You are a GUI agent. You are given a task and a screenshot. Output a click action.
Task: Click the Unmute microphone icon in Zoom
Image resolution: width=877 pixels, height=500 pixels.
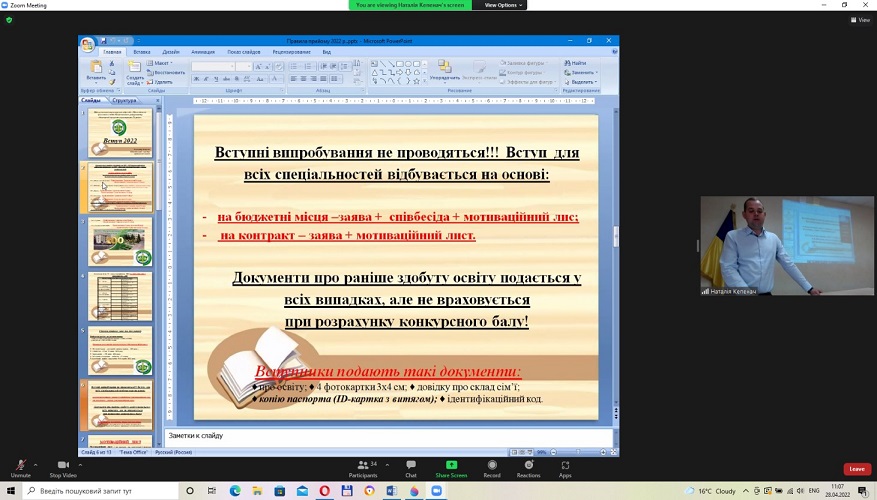coord(21,465)
